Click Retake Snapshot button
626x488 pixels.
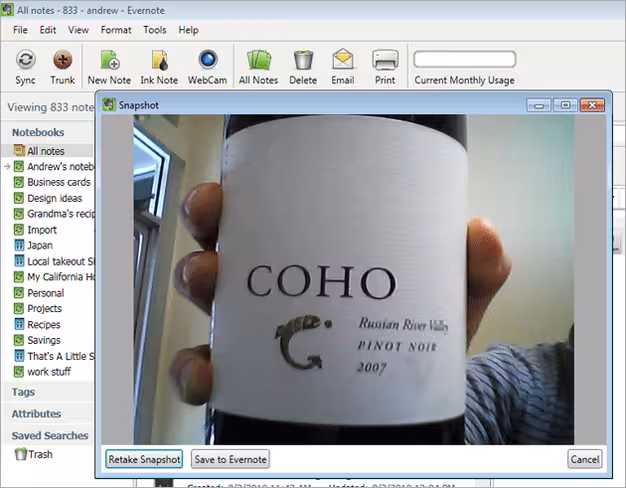(x=144, y=459)
